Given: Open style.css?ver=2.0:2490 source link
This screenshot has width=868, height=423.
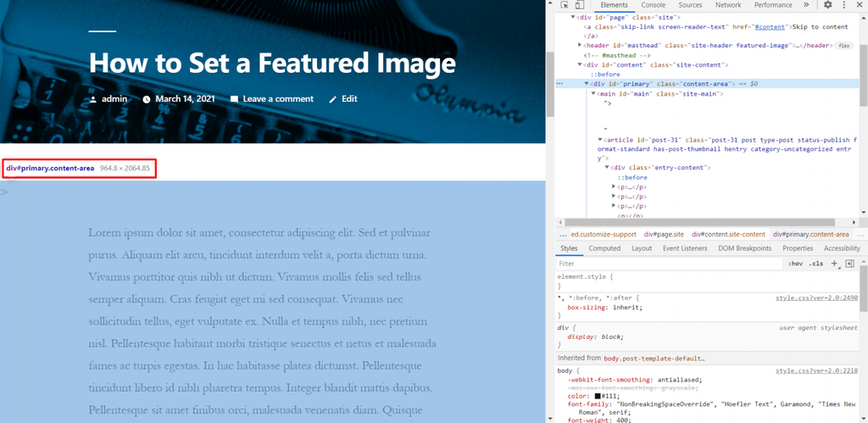Looking at the screenshot, I should [816, 298].
